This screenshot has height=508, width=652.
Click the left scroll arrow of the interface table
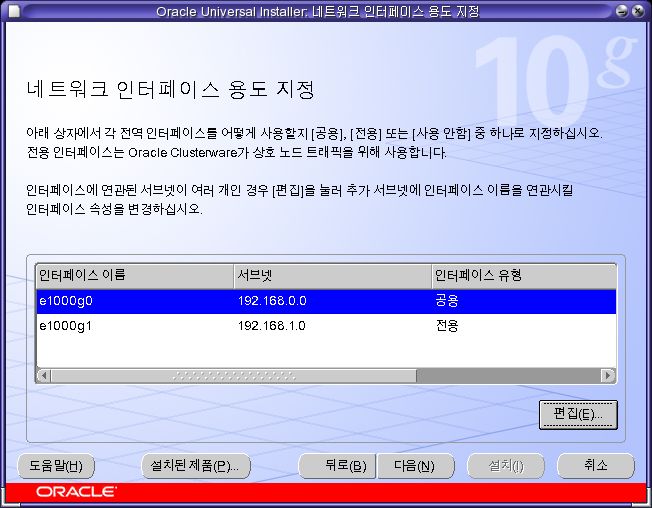[x=44, y=375]
